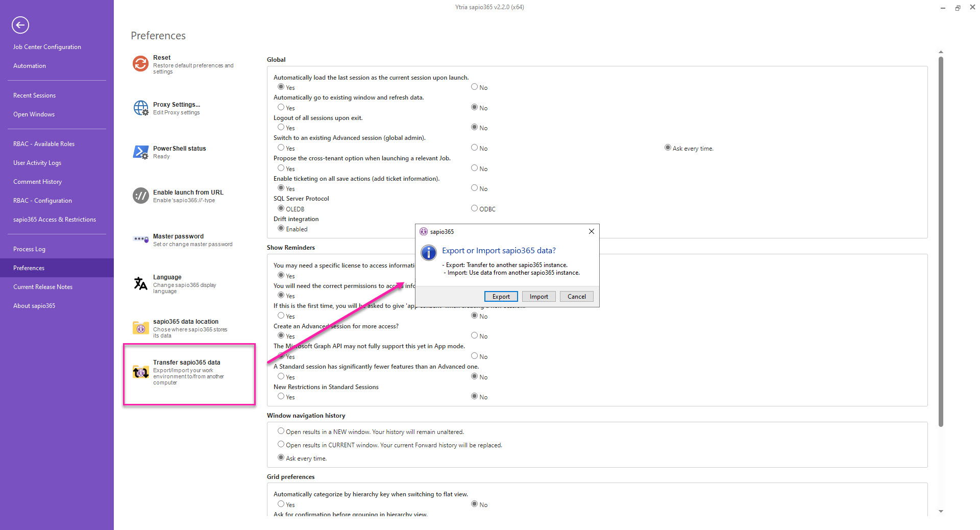Click the Reset preferences icon
The height and width of the screenshot is (530, 980).
pyautogui.click(x=140, y=64)
